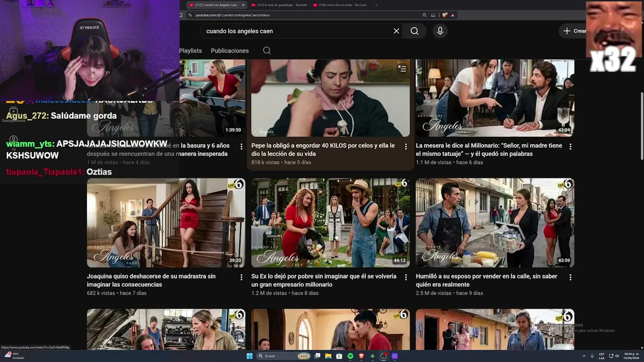Open options menu for Joaquina video

point(242,278)
